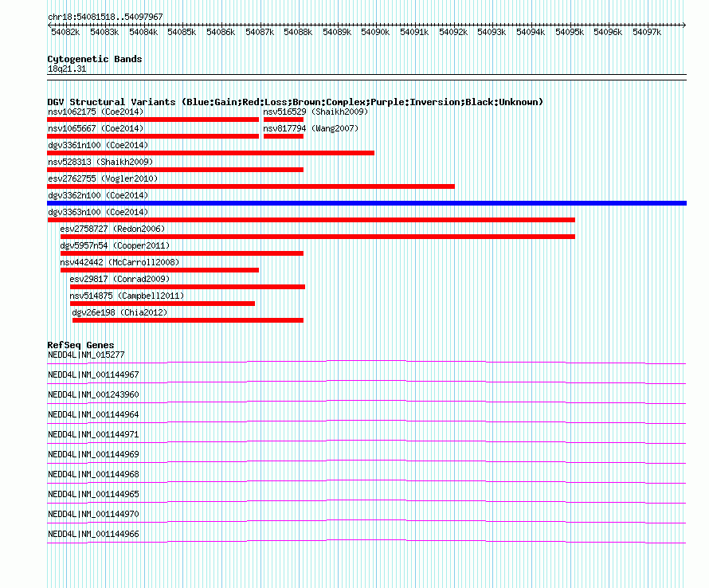Screen dimensions: 709x588
Task: Click the 54082k ruler label
Action: point(65,32)
